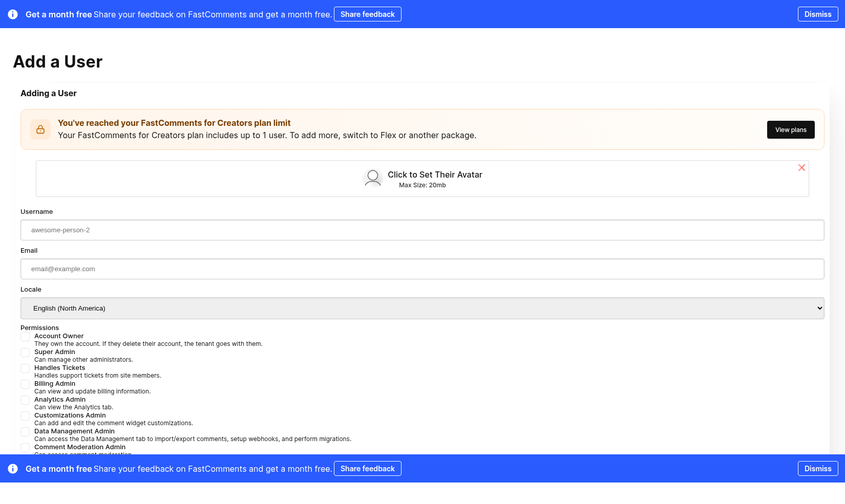Image resolution: width=845 pixels, height=504 pixels.
Task: Click "They own the account" description text
Action: coord(149,344)
